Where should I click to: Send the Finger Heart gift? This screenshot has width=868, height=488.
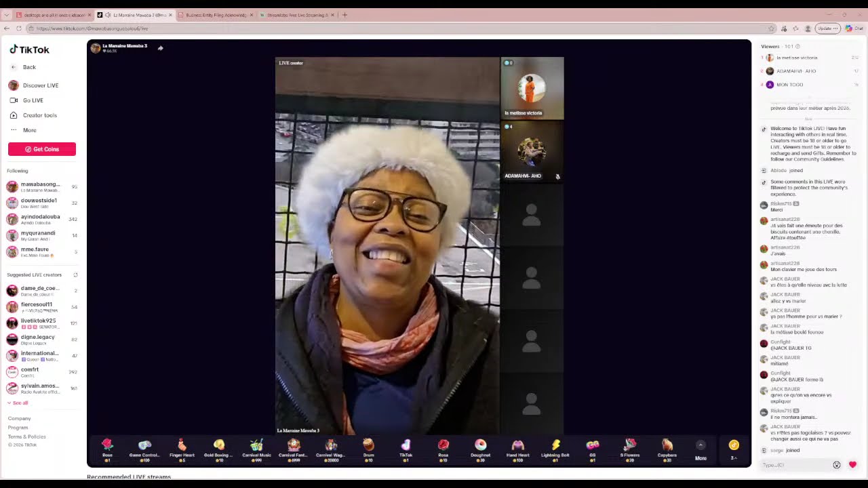click(182, 449)
